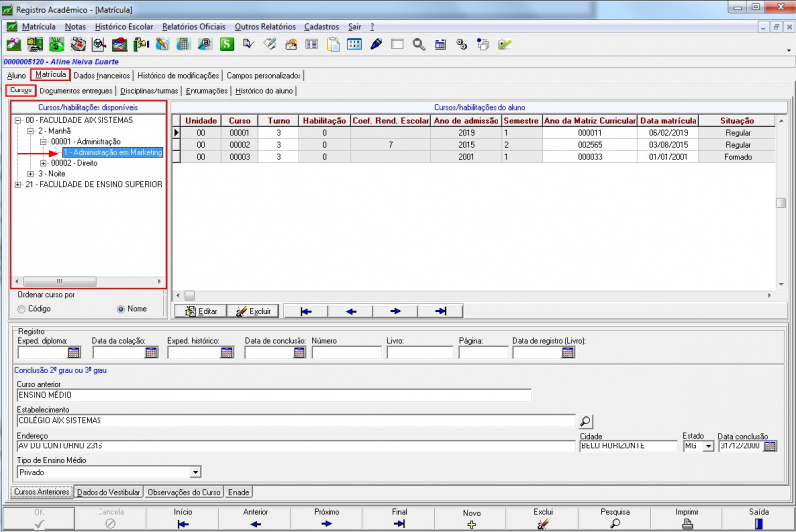Select the Nome sort radio button
The image size is (796, 532).
pos(122,308)
